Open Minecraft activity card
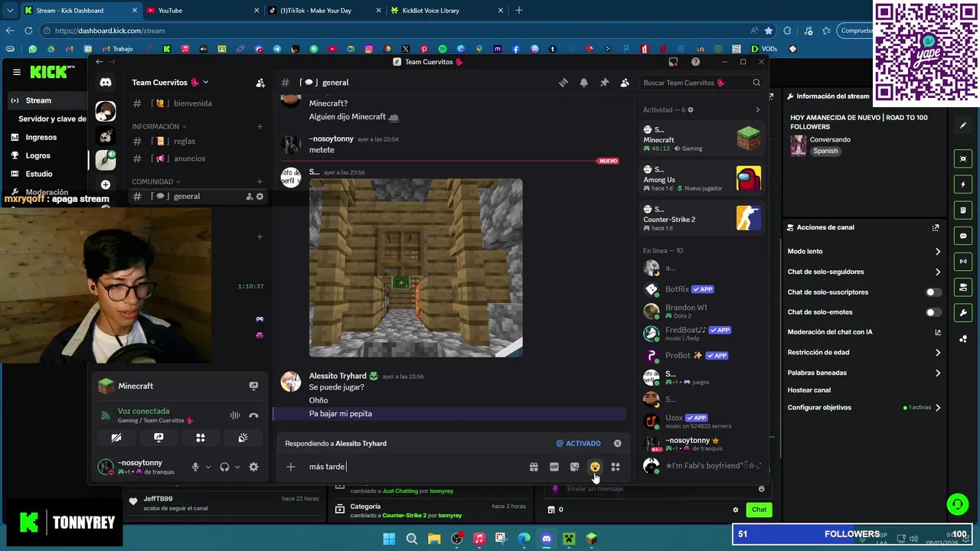The height and width of the screenshot is (551, 980). [702, 139]
